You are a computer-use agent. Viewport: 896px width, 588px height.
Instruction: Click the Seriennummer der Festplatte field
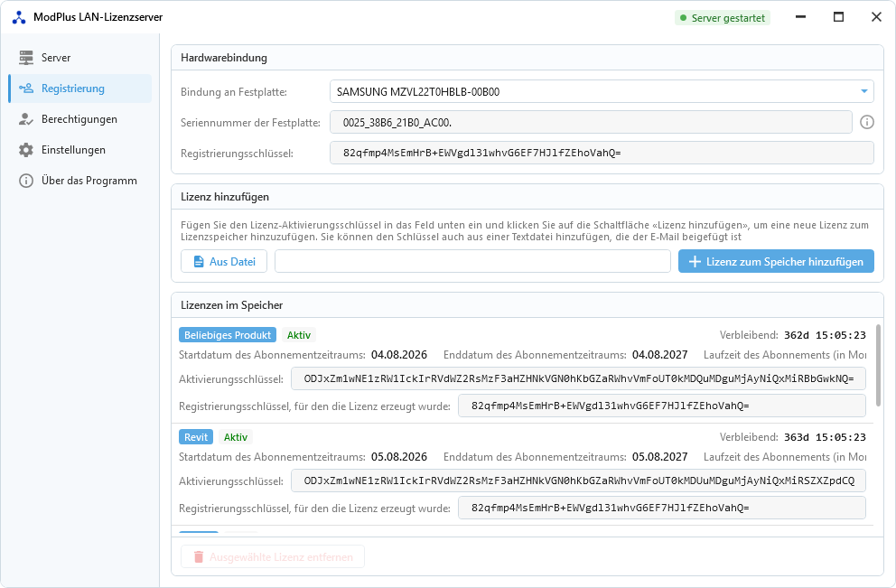[591, 122]
